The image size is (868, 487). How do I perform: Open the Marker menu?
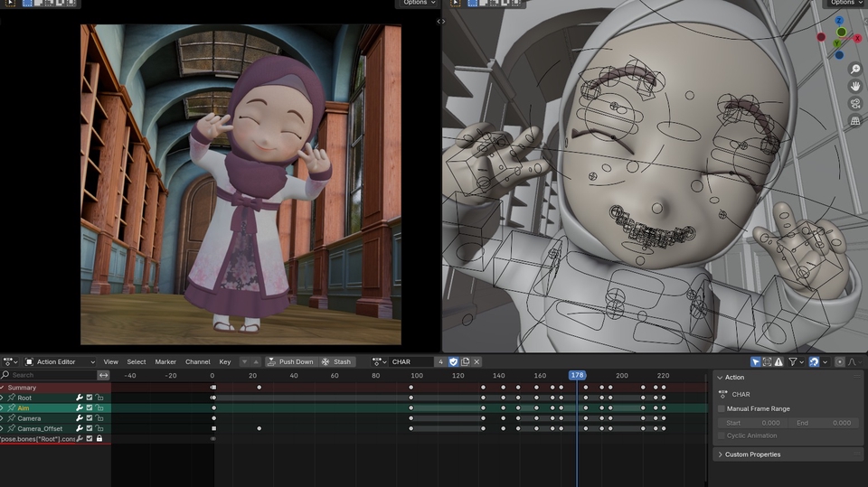pyautogui.click(x=165, y=361)
